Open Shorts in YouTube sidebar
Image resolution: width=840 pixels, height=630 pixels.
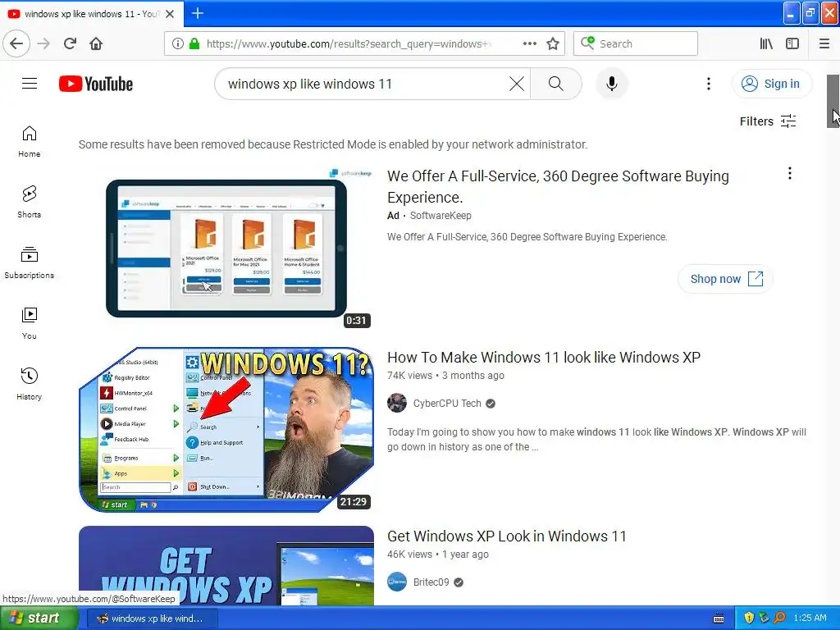(29, 202)
